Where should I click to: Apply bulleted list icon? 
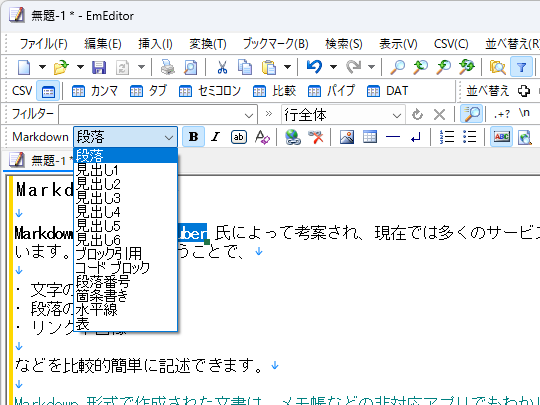[x=470, y=137]
